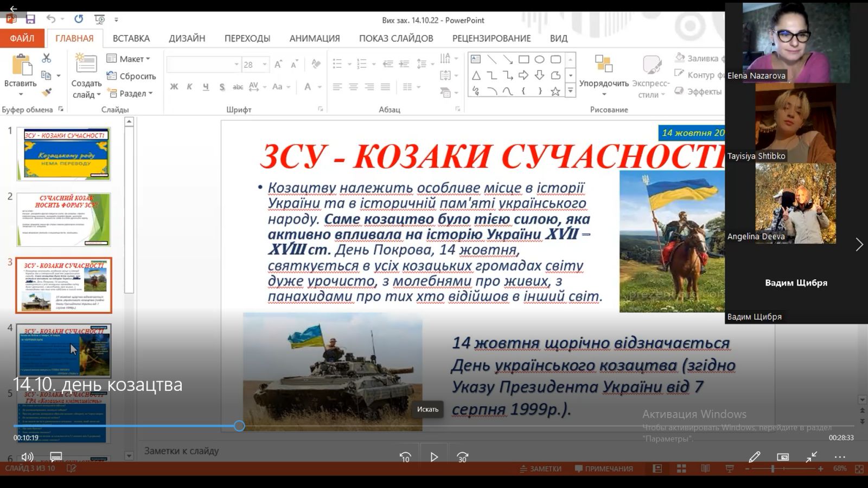Switch to the ВСТАВКА tab
Screen dimensions: 868x488
(x=131, y=38)
